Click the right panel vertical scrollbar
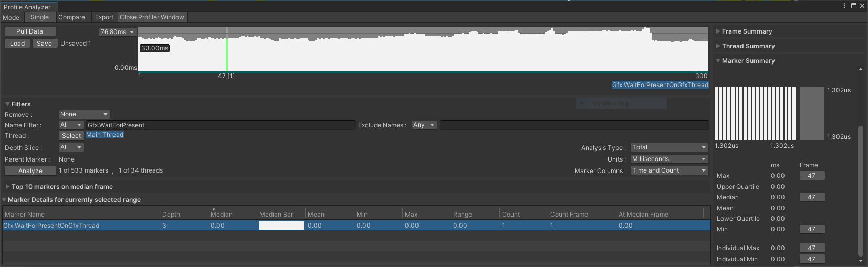Screen dimensions: 868x267 pos(860,191)
